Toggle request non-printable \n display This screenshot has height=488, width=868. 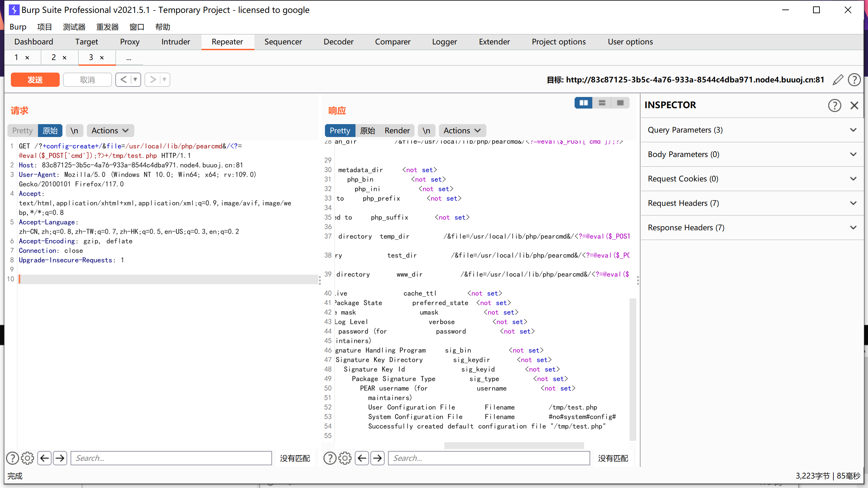74,131
